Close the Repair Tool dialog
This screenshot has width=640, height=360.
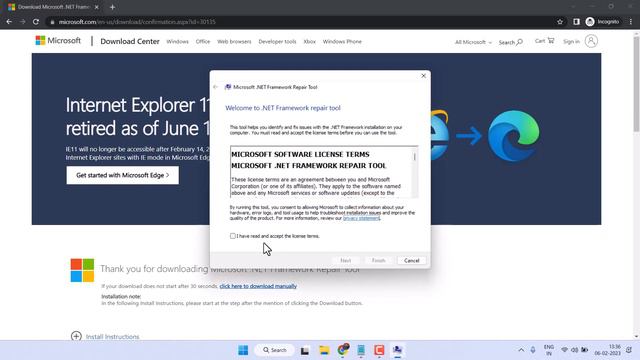pos(423,76)
